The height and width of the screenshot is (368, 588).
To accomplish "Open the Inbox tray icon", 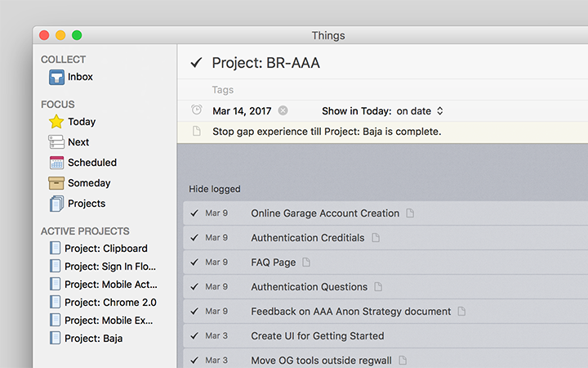I will click(56, 77).
